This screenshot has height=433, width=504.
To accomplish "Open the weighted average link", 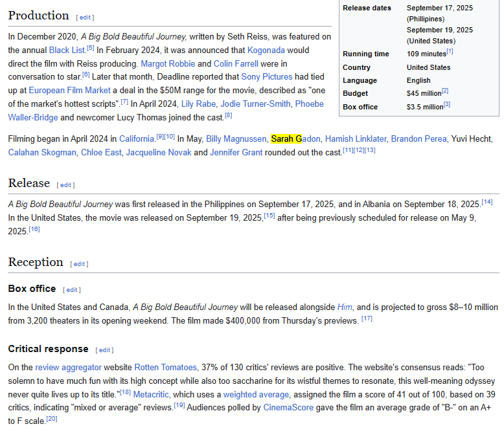I will point(256,394).
